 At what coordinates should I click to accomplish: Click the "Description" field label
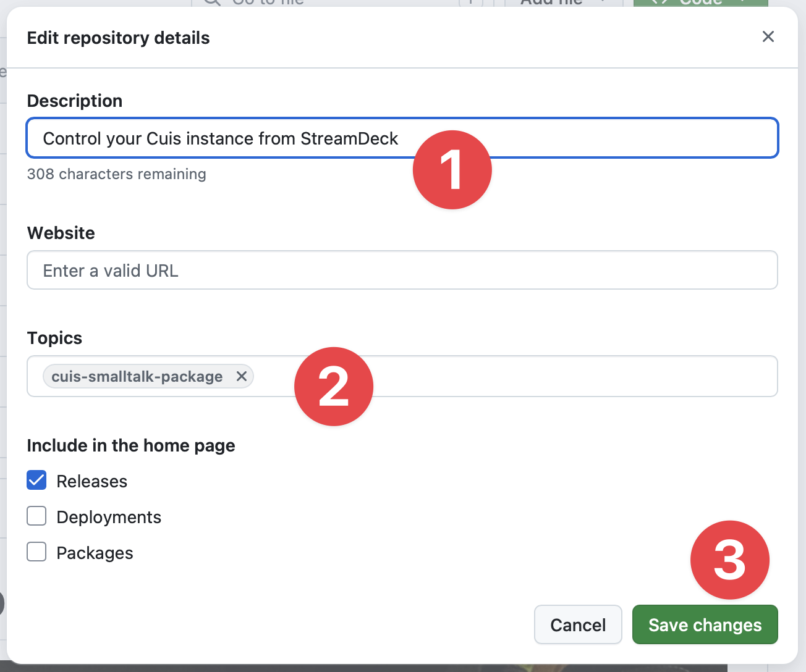coord(75,101)
